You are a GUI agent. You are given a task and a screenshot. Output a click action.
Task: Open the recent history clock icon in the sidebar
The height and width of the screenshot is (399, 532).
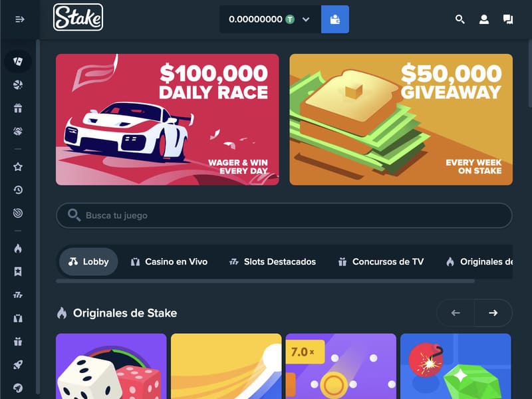pos(18,190)
